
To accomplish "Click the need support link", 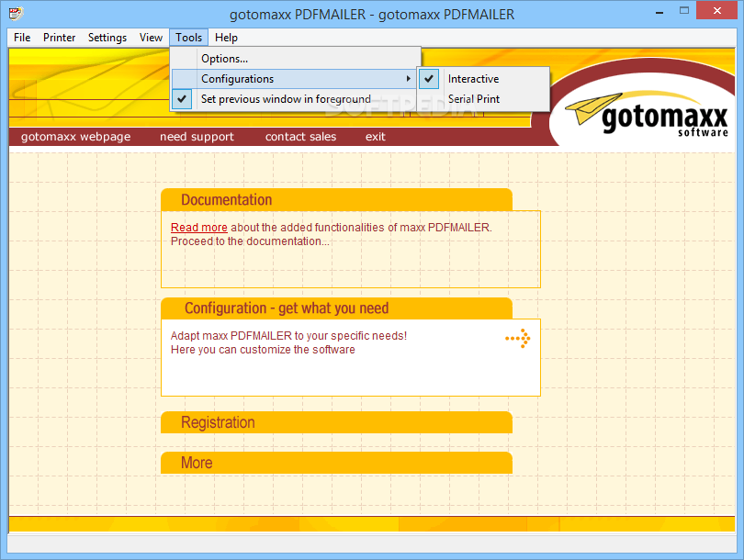I will pyautogui.click(x=197, y=137).
